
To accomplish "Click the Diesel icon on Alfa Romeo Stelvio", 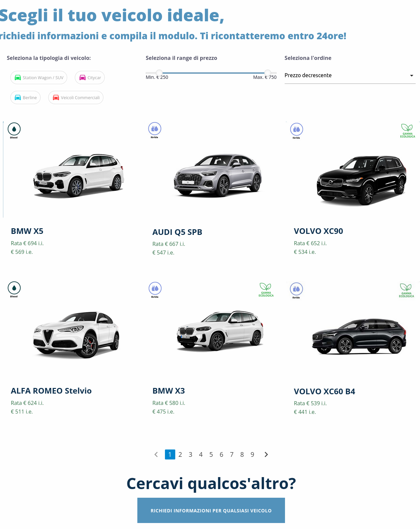I will coord(14,289).
